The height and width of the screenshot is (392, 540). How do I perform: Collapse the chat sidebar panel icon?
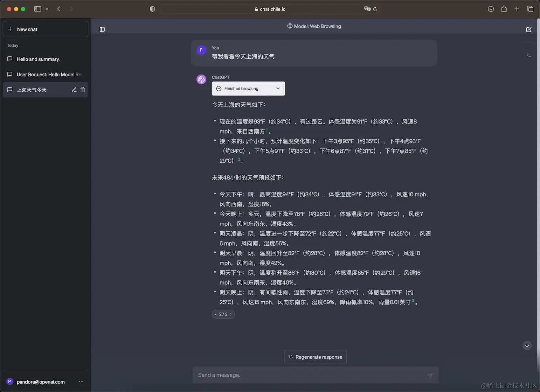point(102,29)
